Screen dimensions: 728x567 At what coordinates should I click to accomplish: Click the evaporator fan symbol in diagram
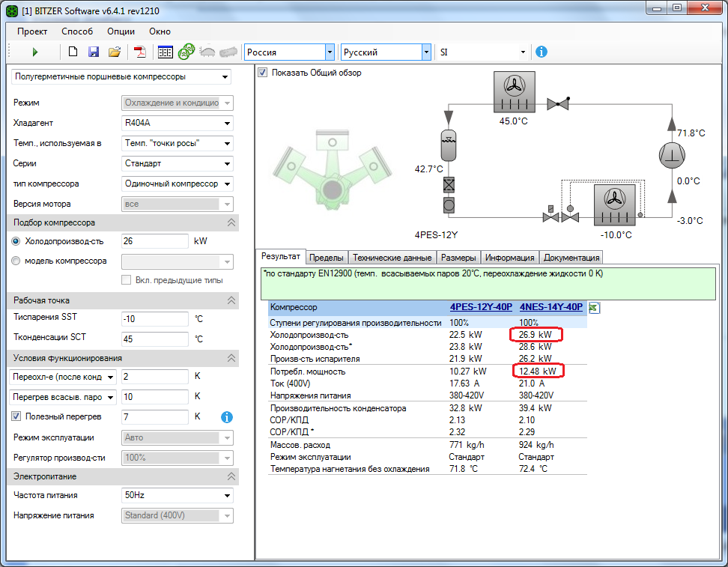coord(615,204)
